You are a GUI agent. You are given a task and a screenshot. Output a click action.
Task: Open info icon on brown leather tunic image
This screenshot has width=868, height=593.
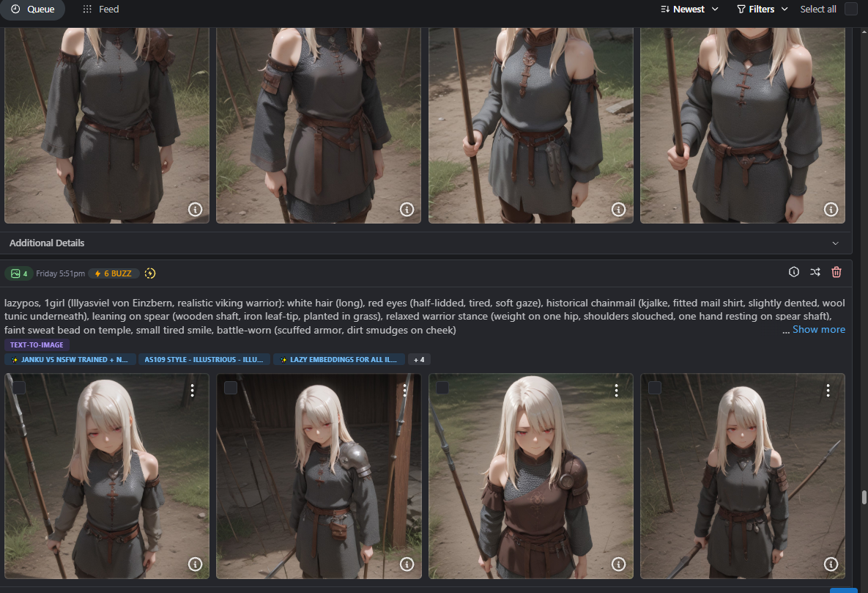point(618,564)
